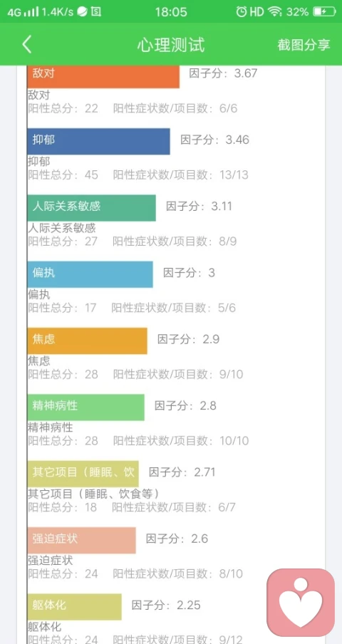342x644 pixels.
Task: Tap the 4G signal strength icon
Action: 23,12
